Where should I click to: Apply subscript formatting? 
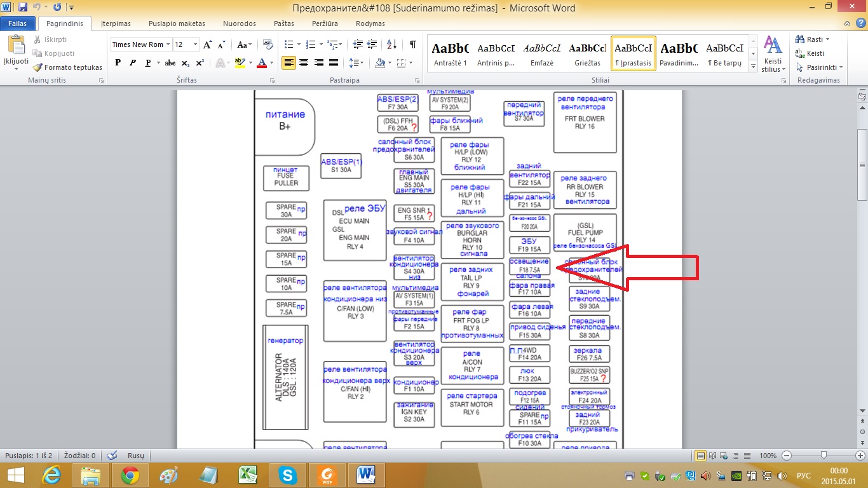click(186, 63)
